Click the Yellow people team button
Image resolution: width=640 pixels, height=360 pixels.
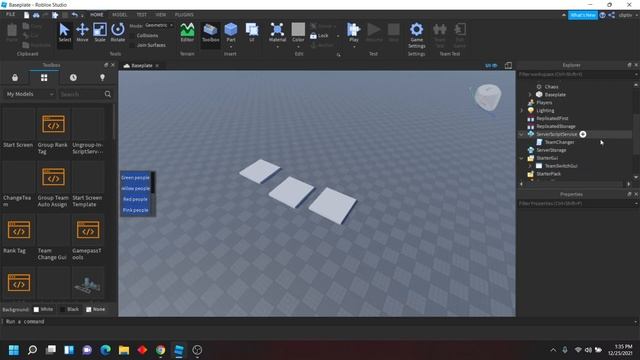pyautogui.click(x=136, y=189)
